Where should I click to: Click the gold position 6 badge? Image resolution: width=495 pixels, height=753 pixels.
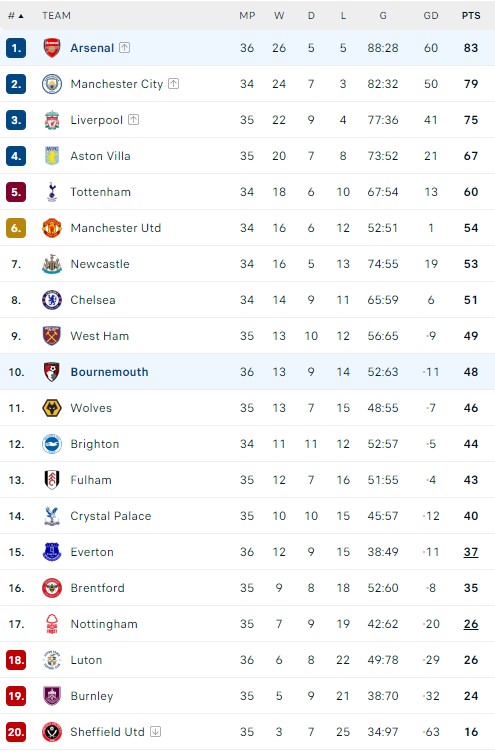[16, 228]
